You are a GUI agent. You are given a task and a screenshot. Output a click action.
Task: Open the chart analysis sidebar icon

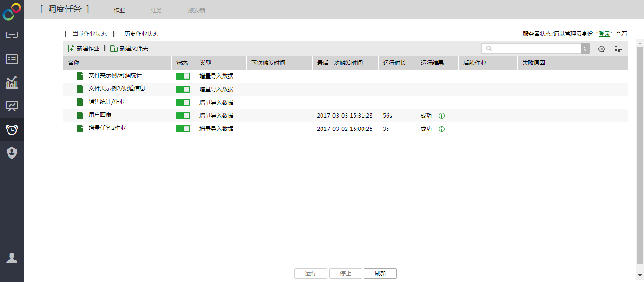coord(12,82)
